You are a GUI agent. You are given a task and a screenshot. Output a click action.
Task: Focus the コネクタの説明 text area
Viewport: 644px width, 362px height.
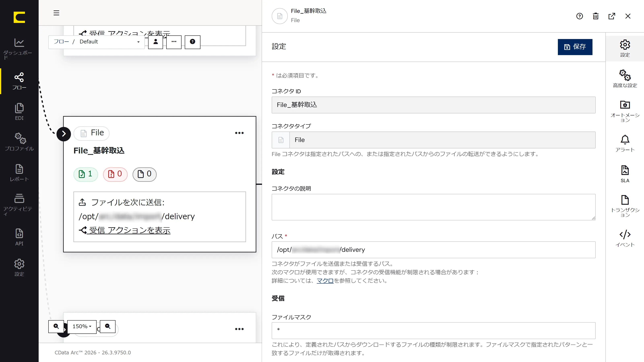click(433, 207)
